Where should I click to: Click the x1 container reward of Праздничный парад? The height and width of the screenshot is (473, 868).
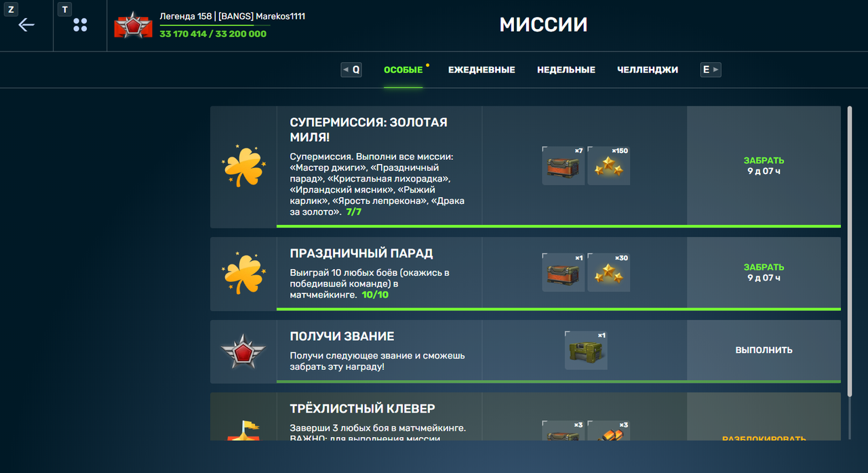click(564, 272)
